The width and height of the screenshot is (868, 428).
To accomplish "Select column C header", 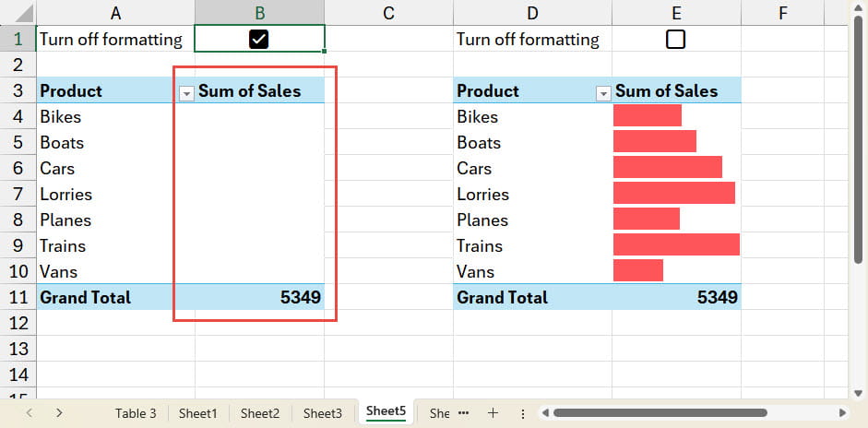I will (x=388, y=13).
